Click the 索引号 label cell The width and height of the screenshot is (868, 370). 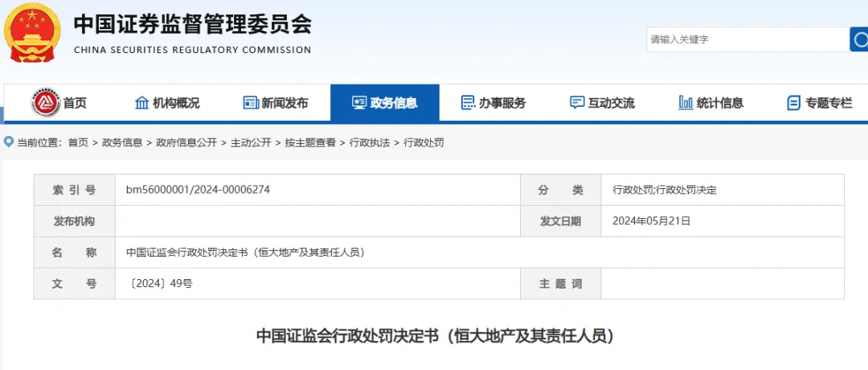75,190
